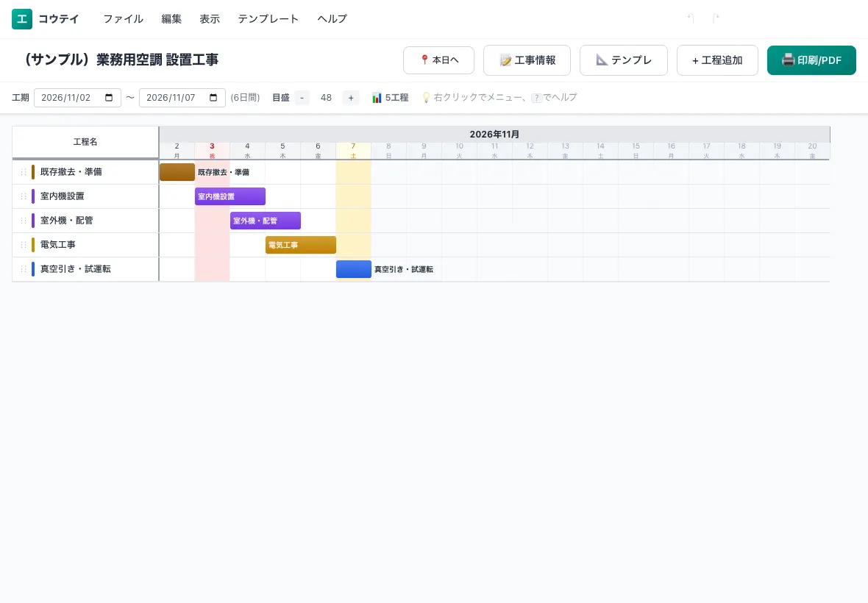Open the ファイル menu
This screenshot has width=868, height=603.
pos(124,19)
